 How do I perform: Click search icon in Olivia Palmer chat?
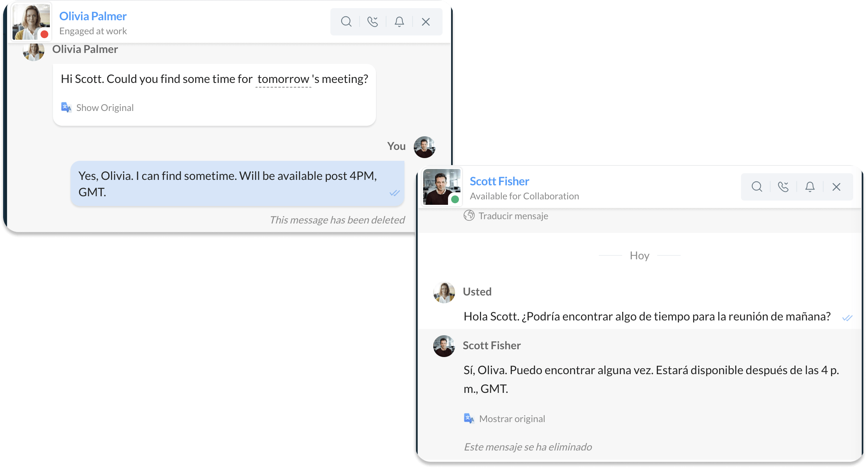[346, 21]
